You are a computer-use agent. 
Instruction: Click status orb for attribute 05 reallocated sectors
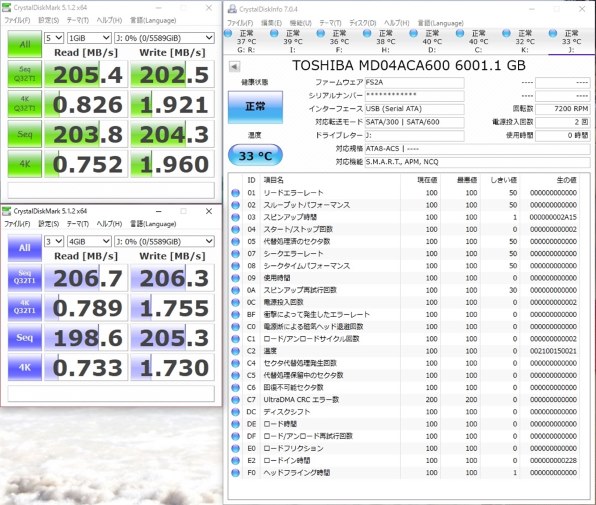(x=236, y=242)
